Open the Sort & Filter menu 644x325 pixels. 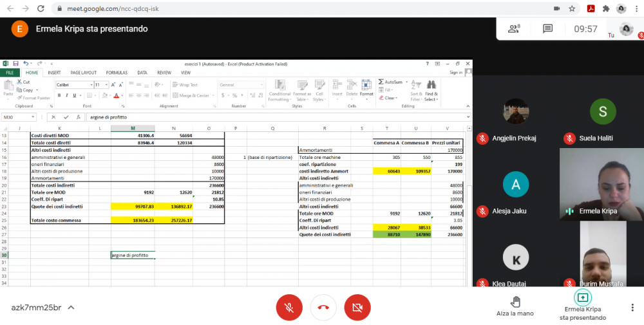tap(416, 91)
